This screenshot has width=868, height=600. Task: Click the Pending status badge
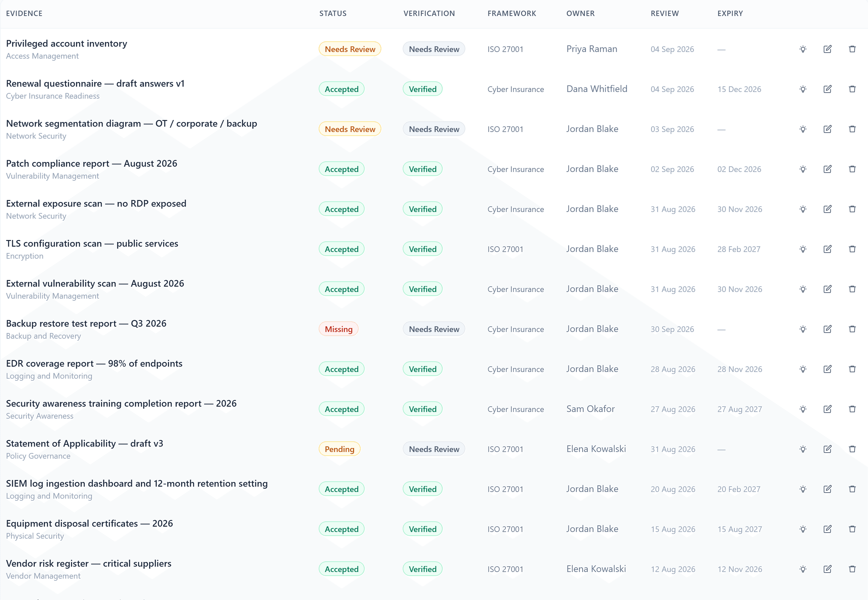point(339,449)
